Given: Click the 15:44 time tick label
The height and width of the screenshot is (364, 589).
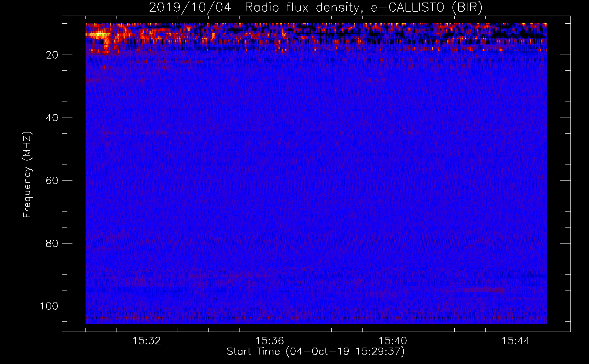Looking at the screenshot, I should [516, 341].
